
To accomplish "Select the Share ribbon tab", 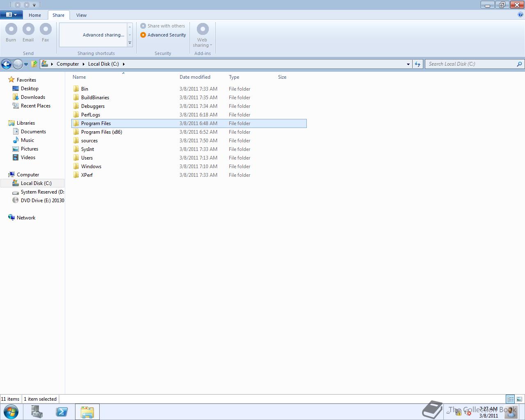I will [x=58, y=15].
